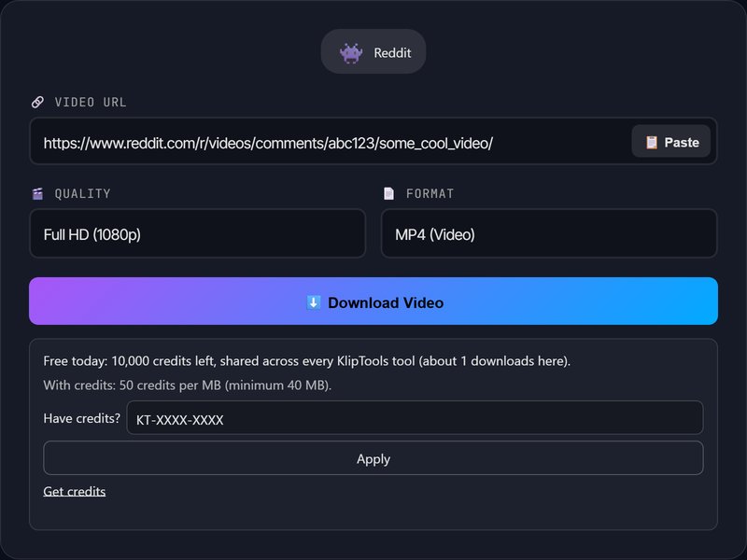747x560 pixels.
Task: Click the VIDEO URL label text
Action: (91, 102)
